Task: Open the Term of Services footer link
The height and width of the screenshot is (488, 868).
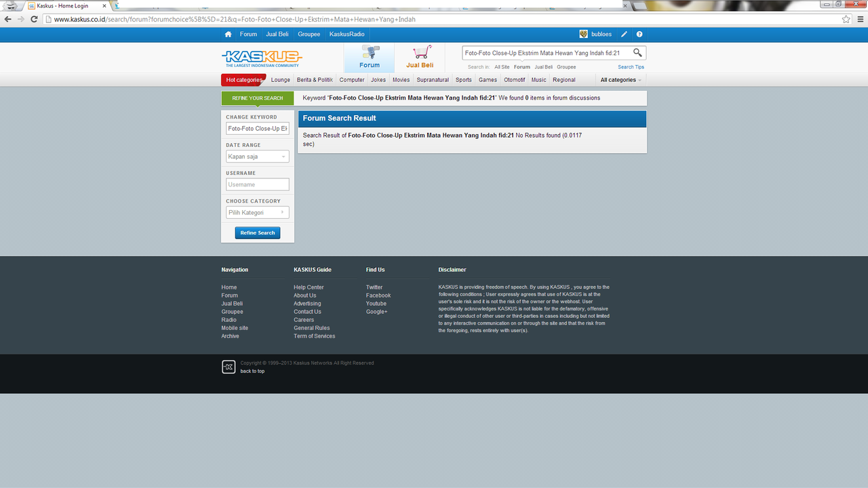Action: click(x=314, y=336)
